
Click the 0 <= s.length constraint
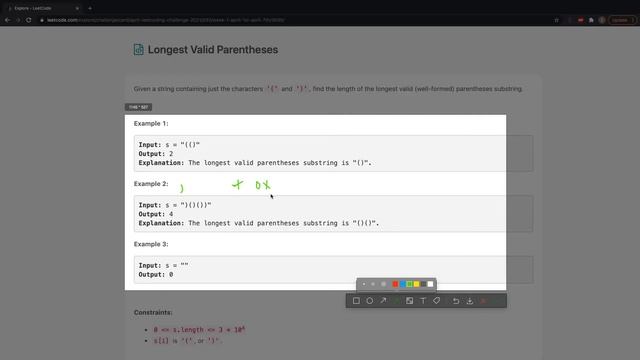(x=199, y=329)
